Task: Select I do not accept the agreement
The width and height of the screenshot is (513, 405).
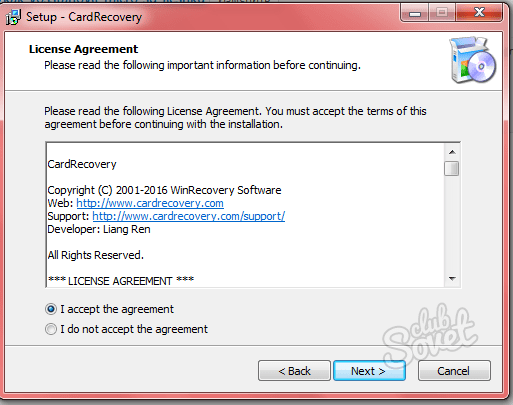Action: [126, 329]
